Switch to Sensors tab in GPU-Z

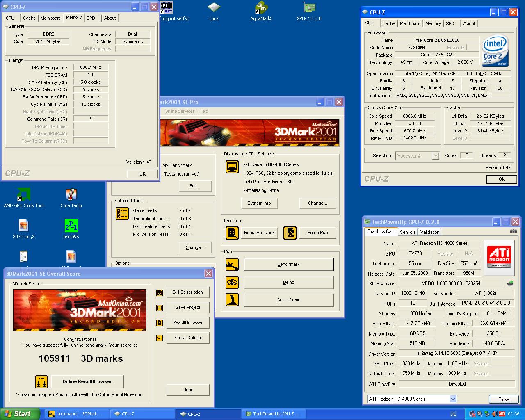408,232
